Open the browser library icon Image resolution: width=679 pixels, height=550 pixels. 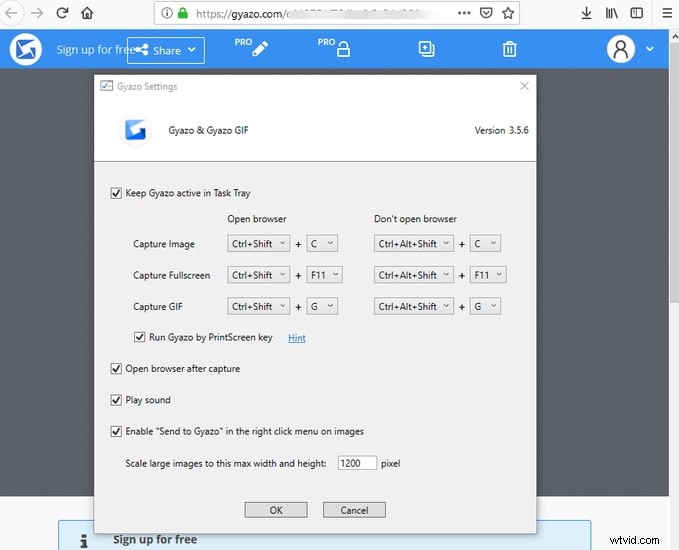(611, 13)
